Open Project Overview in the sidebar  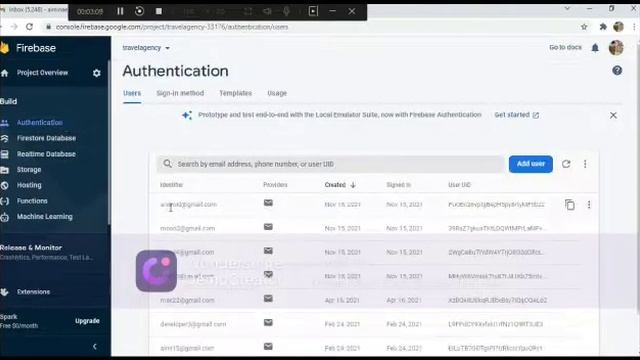pyautogui.click(x=42, y=73)
